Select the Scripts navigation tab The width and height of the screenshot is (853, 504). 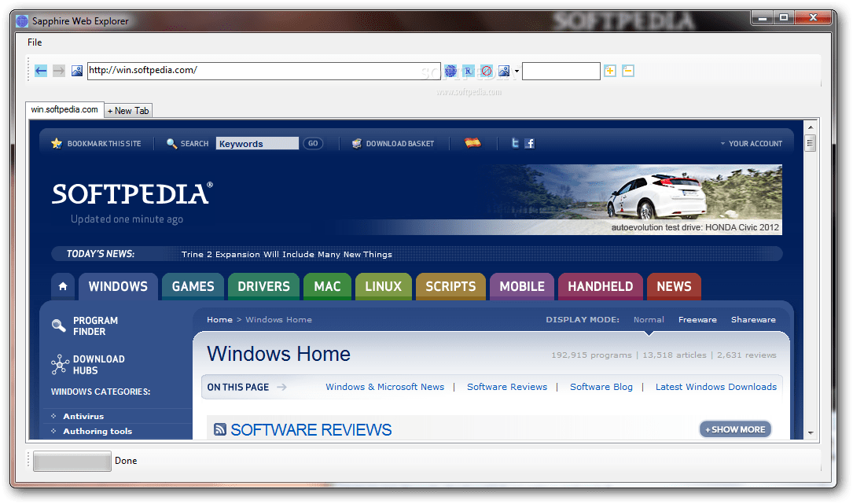(451, 286)
